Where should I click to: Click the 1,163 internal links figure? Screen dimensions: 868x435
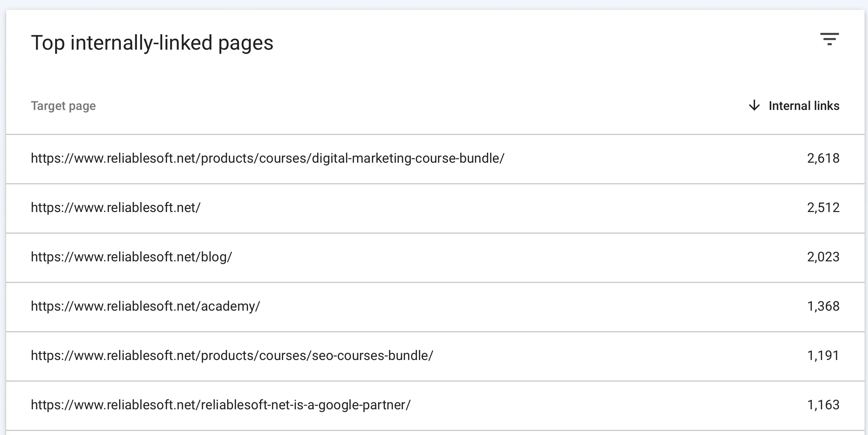(823, 405)
